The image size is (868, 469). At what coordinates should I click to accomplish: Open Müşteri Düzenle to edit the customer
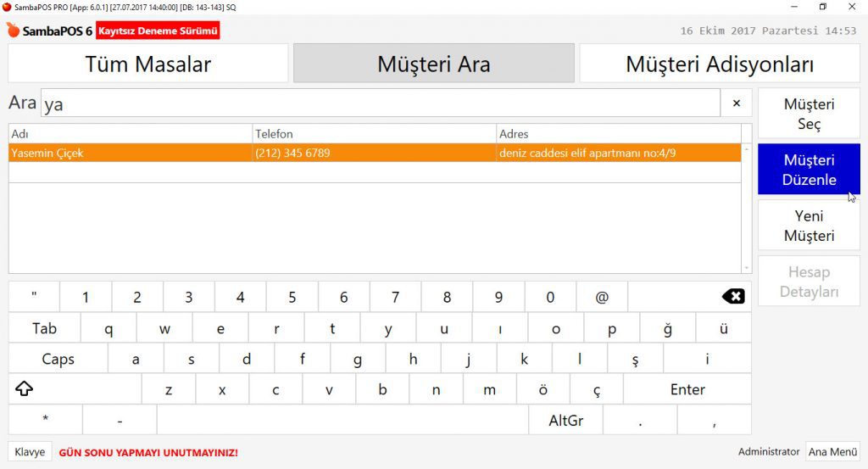click(x=809, y=170)
